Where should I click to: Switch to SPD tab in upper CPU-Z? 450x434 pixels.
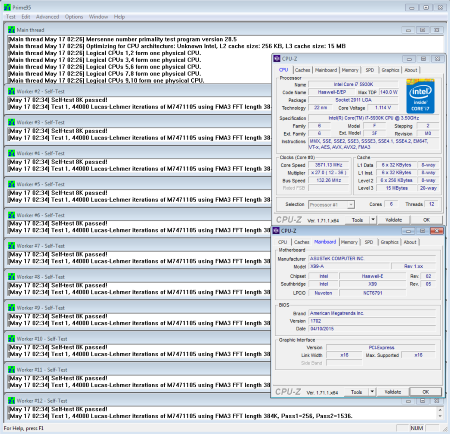pyautogui.click(x=370, y=70)
